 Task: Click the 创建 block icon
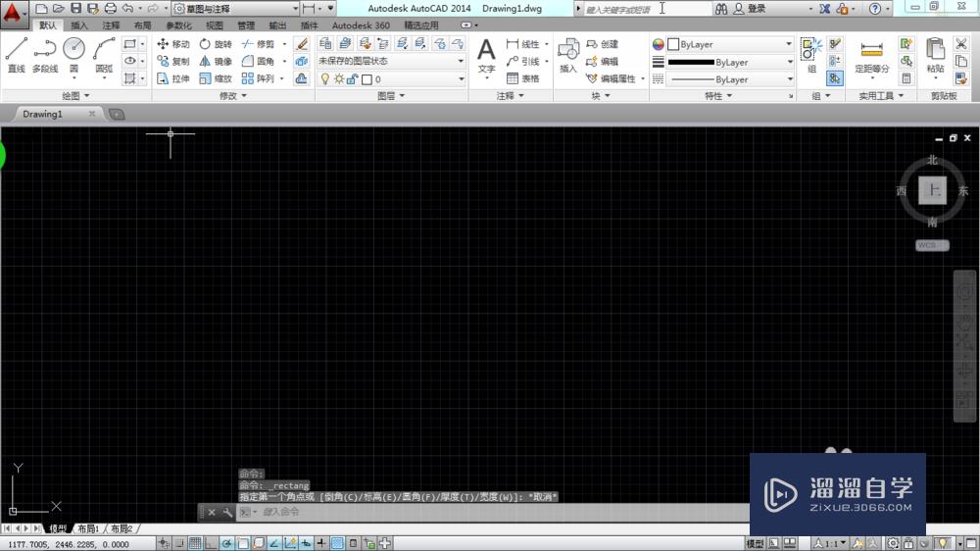click(603, 44)
